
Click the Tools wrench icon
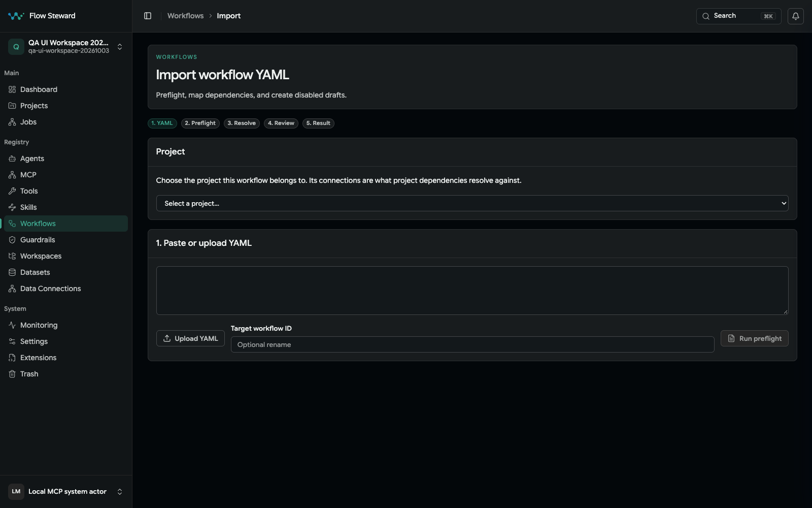click(12, 191)
